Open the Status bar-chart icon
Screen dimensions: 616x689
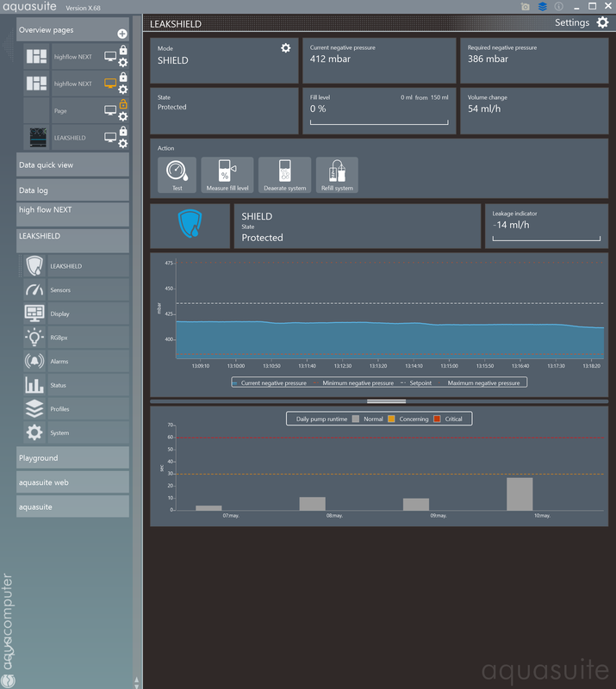[x=34, y=385]
